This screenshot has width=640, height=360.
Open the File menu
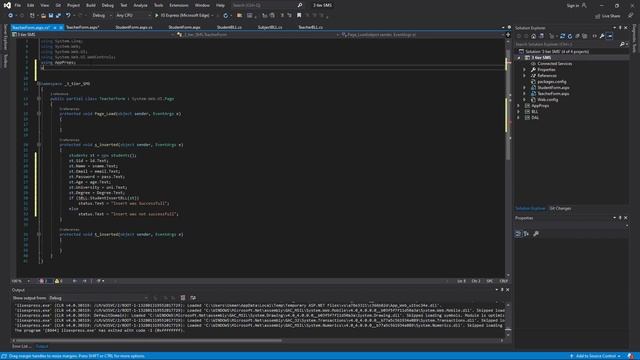coord(18,5)
